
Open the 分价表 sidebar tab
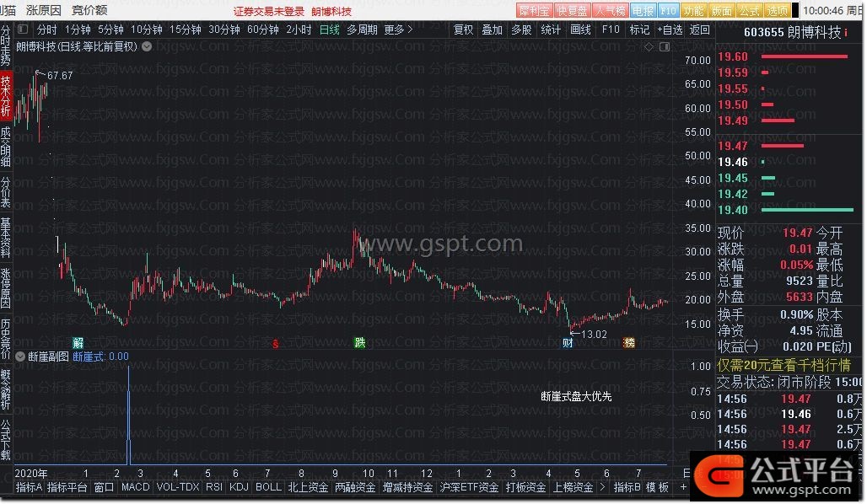tap(6, 192)
